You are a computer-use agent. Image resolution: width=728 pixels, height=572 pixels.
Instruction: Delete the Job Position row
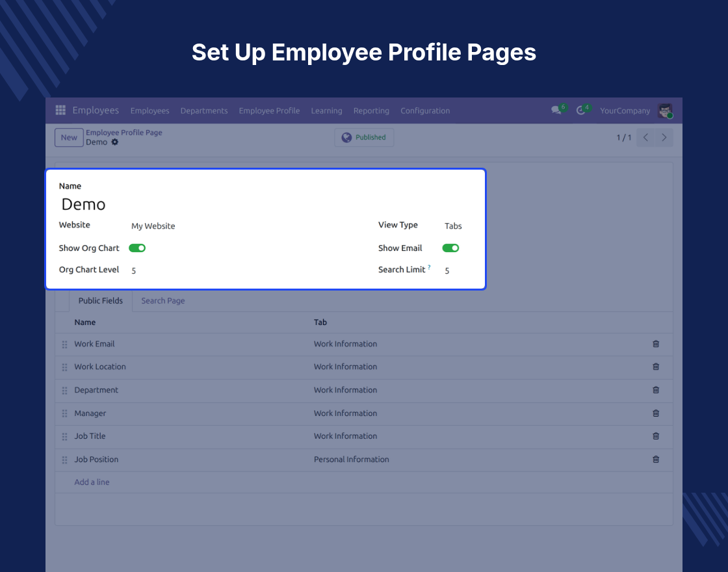[x=656, y=459]
